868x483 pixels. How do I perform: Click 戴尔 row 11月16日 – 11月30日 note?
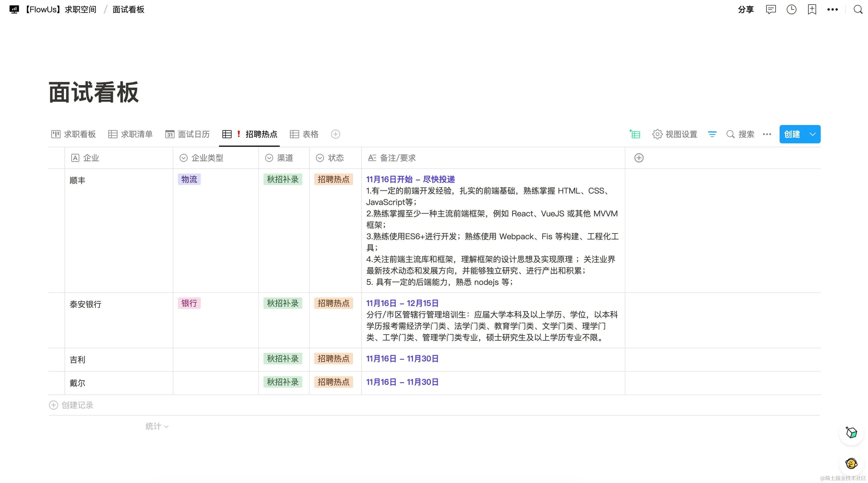click(x=402, y=382)
